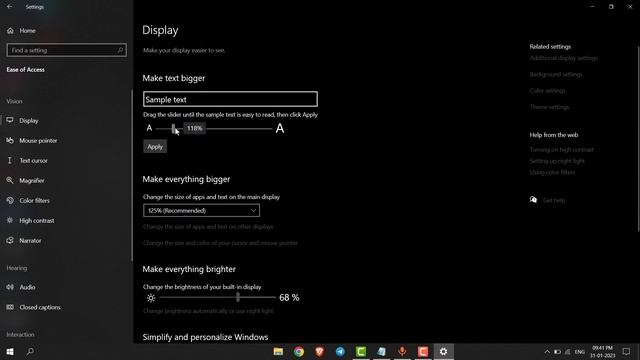Open the microphone recorder app on taskbar
Viewport: 640px width, 360px height.
(x=402, y=351)
